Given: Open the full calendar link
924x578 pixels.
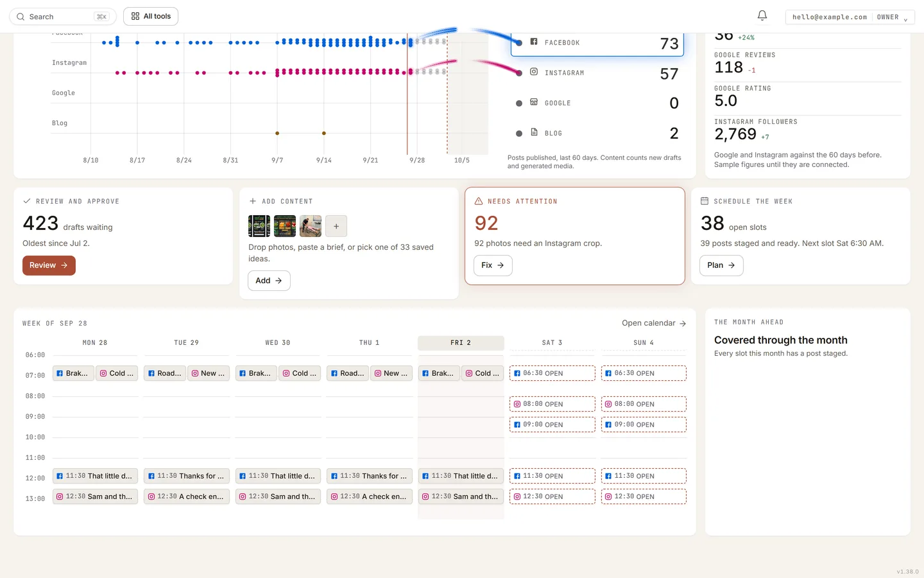Looking at the screenshot, I should (654, 323).
